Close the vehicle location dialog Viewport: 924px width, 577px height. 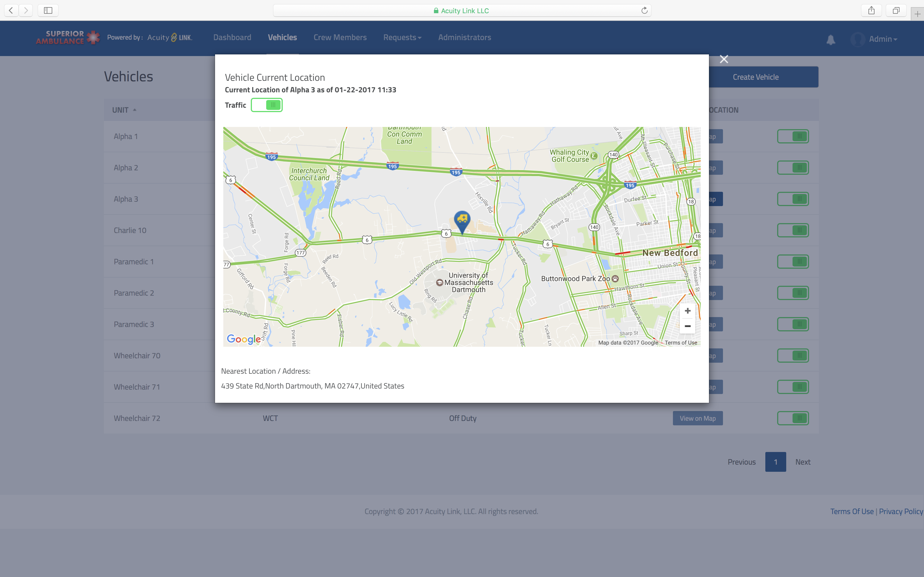(724, 59)
